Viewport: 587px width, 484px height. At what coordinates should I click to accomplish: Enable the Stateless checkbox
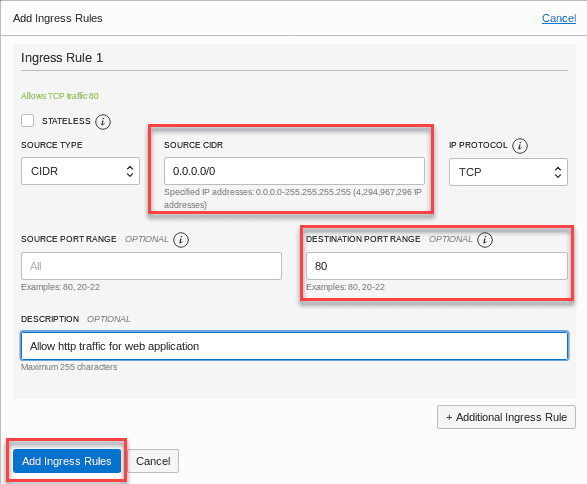pyautogui.click(x=28, y=121)
